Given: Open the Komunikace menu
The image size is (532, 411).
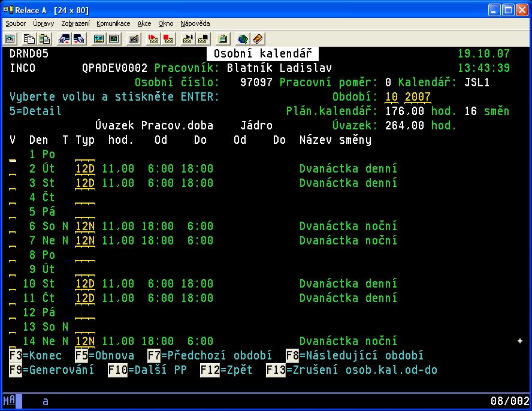Looking at the screenshot, I should pos(113,23).
